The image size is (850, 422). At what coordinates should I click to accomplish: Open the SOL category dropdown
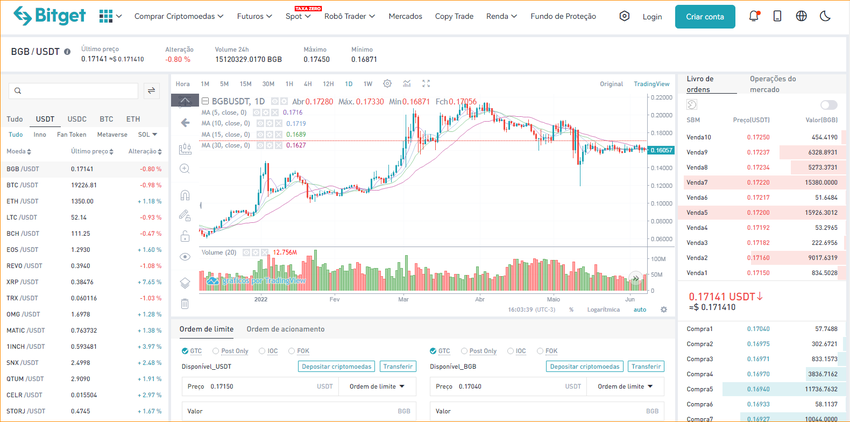coord(148,134)
